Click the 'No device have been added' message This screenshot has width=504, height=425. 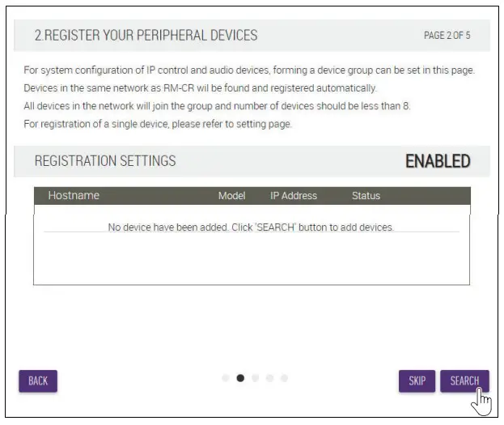pyautogui.click(x=251, y=227)
